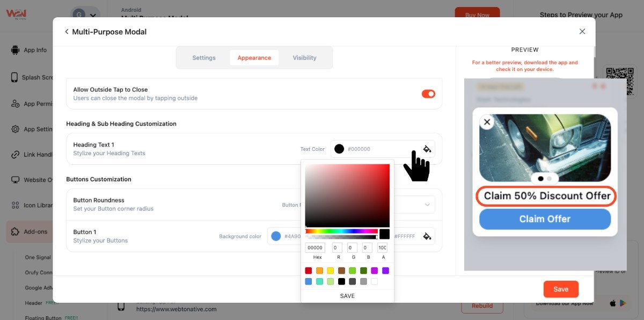Click the paint bucket icon for Heading Text color

click(427, 149)
